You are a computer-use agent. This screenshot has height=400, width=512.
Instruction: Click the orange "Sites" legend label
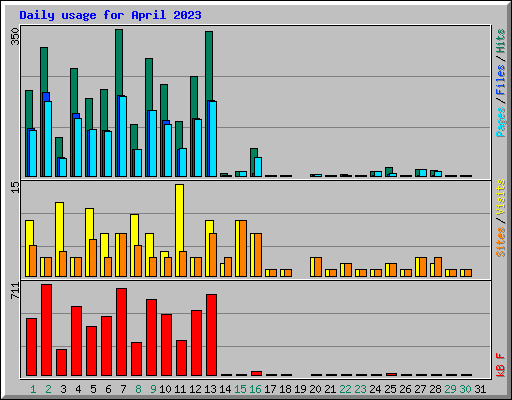(501, 242)
